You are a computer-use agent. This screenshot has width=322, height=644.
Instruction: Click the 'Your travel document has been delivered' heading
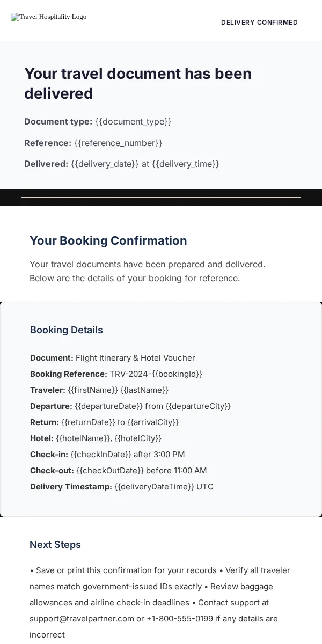138,84
